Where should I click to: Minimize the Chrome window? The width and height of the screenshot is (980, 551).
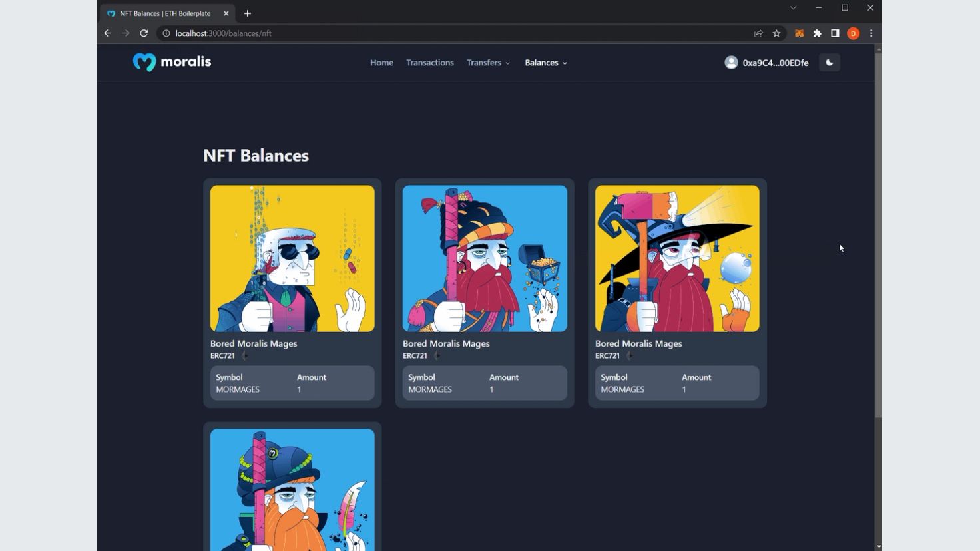click(x=818, y=8)
